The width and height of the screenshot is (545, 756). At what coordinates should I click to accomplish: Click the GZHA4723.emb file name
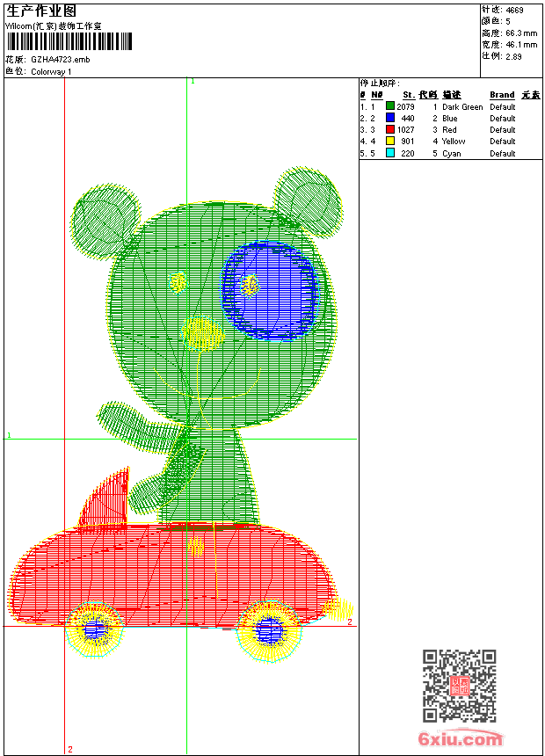pos(61,60)
